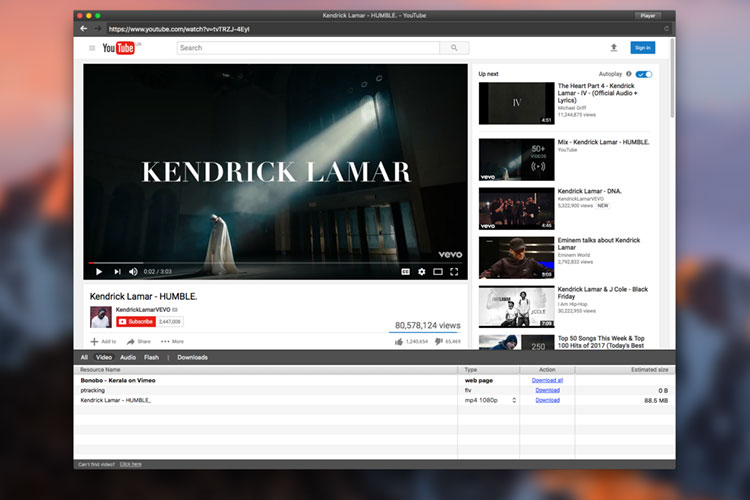Select the Audio filter tab

coord(128,357)
